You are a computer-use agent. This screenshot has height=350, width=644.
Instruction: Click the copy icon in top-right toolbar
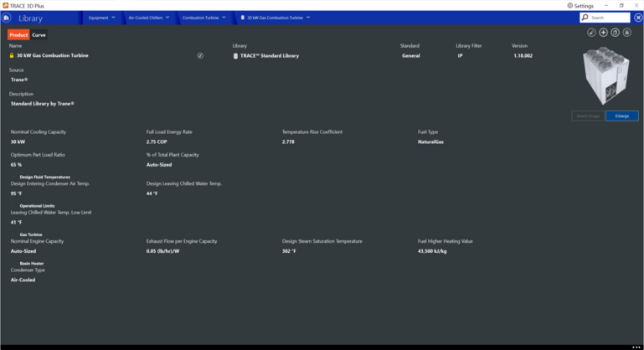click(616, 33)
